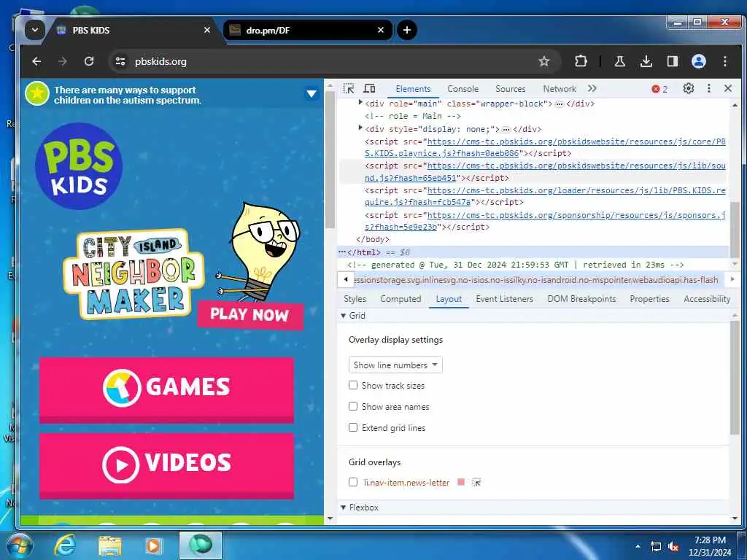Select the Elements tab
The height and width of the screenshot is (560, 747).
click(413, 89)
